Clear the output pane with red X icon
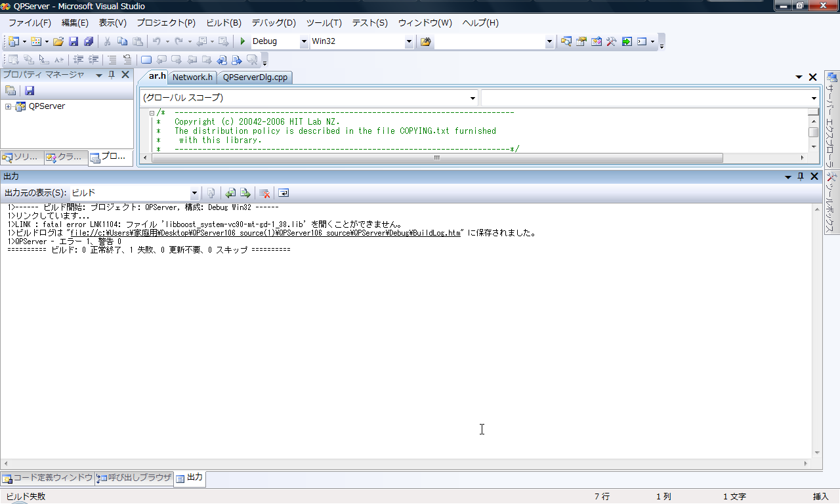 pyautogui.click(x=264, y=193)
